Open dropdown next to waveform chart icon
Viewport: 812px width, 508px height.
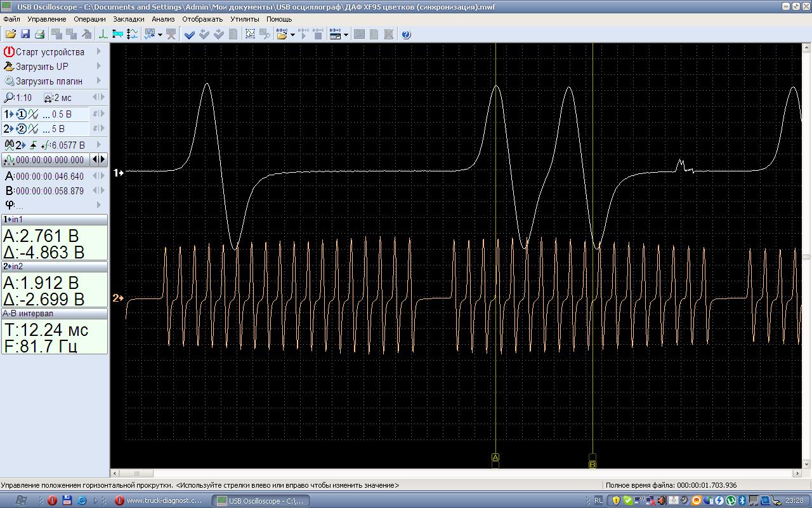pyautogui.click(x=160, y=35)
